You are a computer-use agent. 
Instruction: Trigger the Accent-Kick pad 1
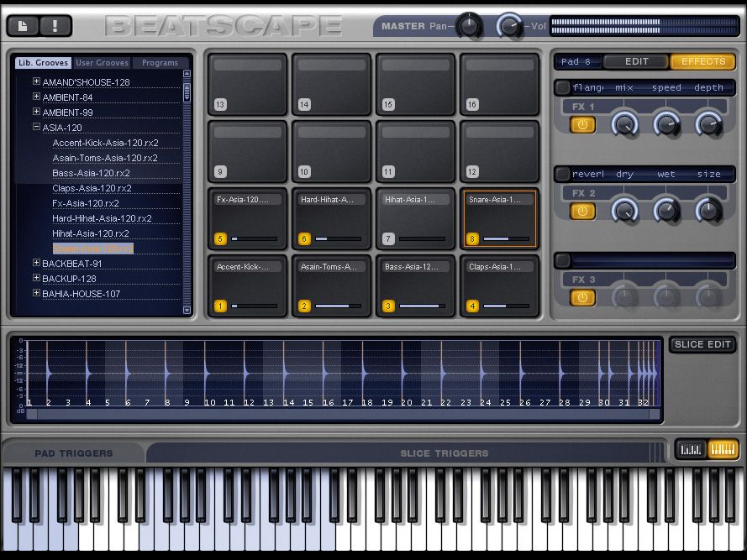click(x=247, y=285)
